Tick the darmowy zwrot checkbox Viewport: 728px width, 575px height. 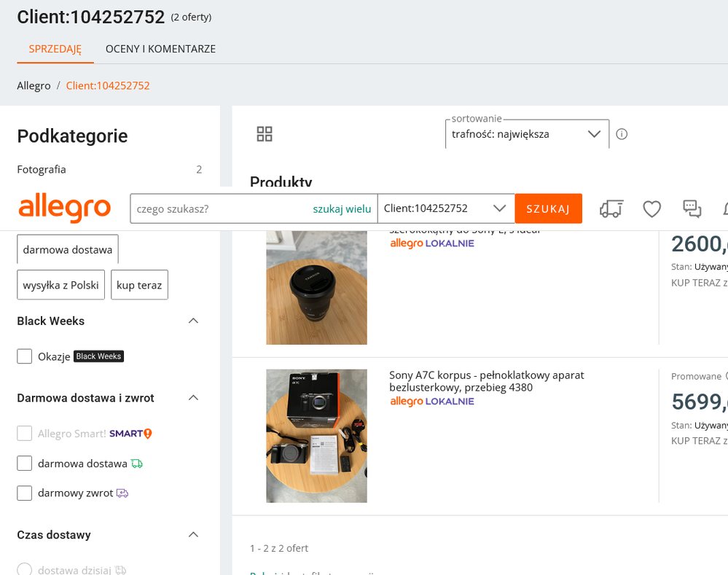pos(25,493)
